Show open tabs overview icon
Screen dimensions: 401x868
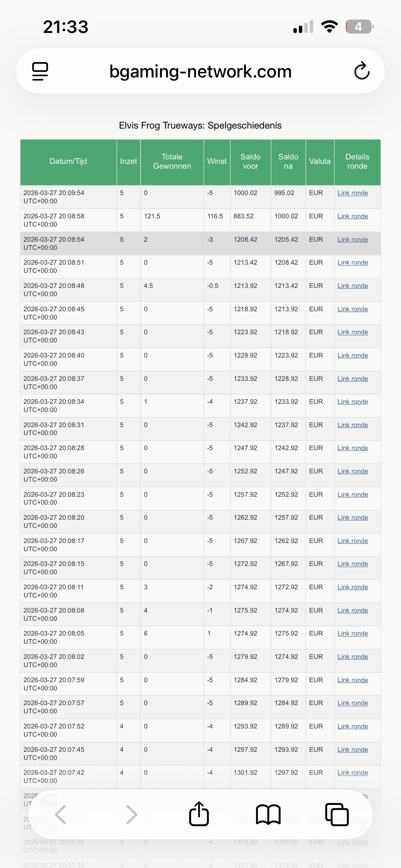coord(337,814)
